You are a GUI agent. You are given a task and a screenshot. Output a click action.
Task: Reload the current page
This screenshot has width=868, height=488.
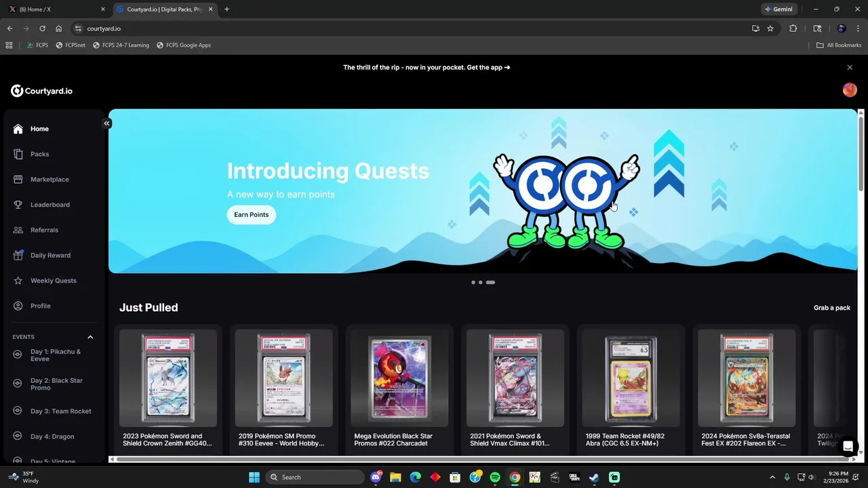[x=42, y=28]
